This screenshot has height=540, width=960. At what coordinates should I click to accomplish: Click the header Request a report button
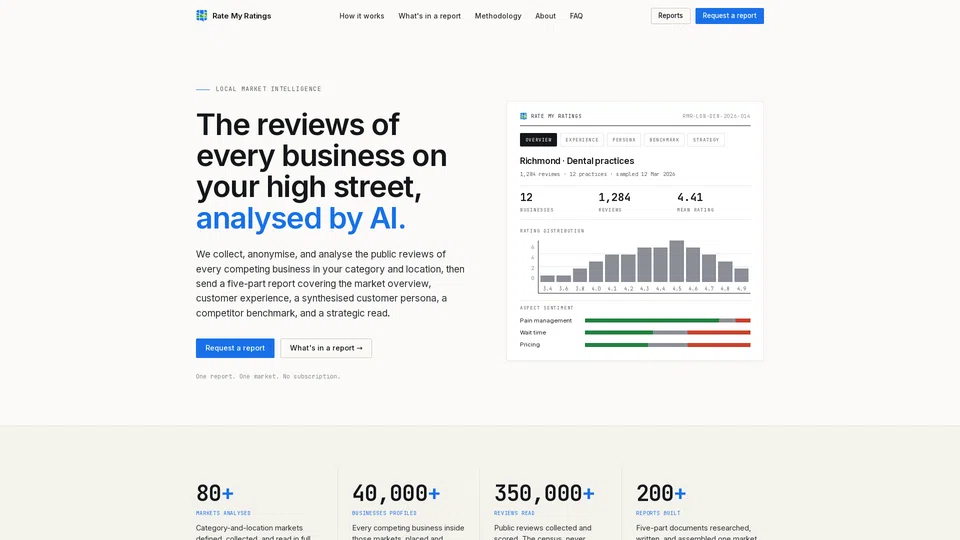729,16
